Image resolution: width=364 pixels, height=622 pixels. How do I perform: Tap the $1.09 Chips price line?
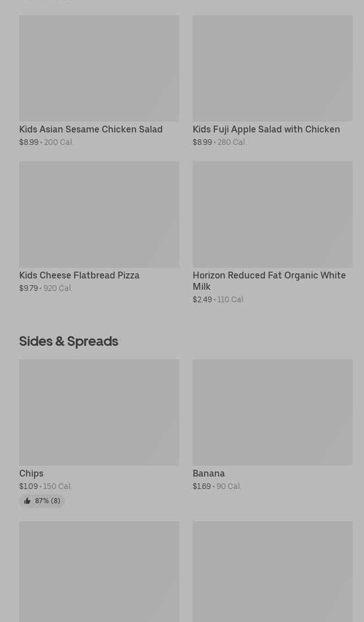(x=45, y=486)
